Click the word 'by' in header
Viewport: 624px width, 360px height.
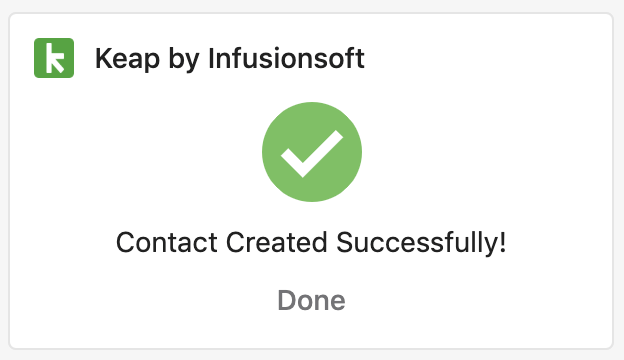[184, 60]
